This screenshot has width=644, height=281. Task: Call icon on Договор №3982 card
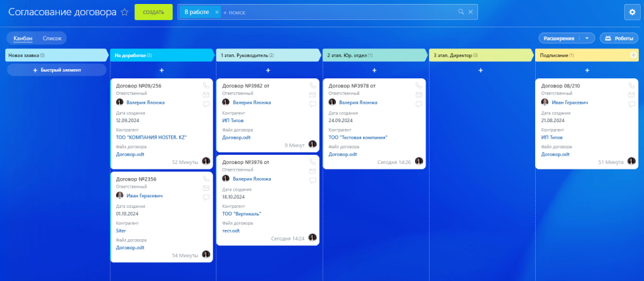pyautogui.click(x=313, y=86)
